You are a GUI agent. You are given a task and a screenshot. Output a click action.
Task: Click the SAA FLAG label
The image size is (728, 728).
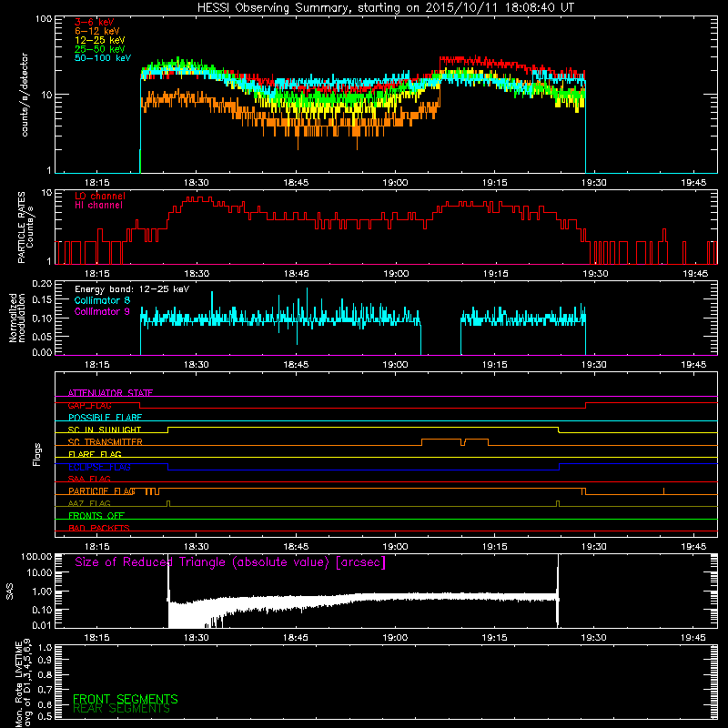tap(89, 479)
